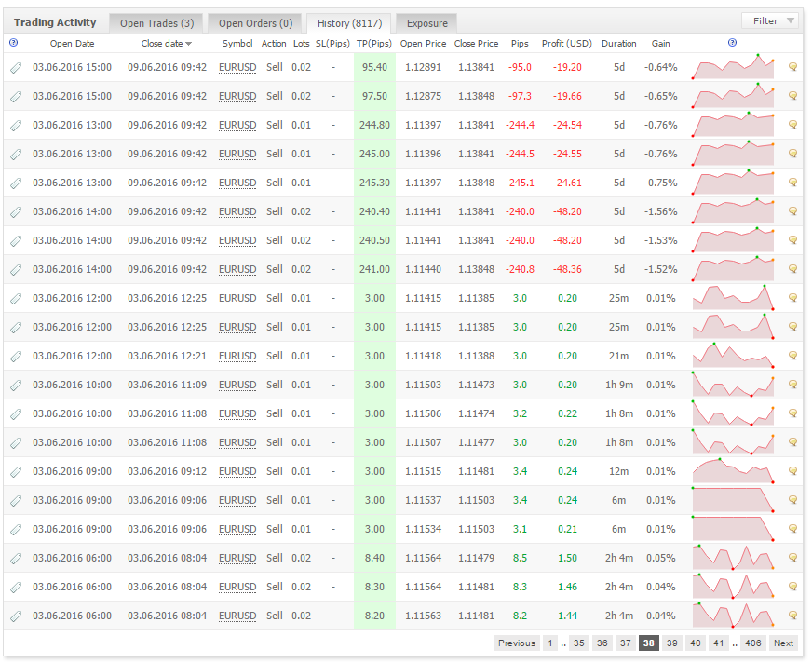Open the comment bubble on the -19.20 profit row

click(792, 67)
